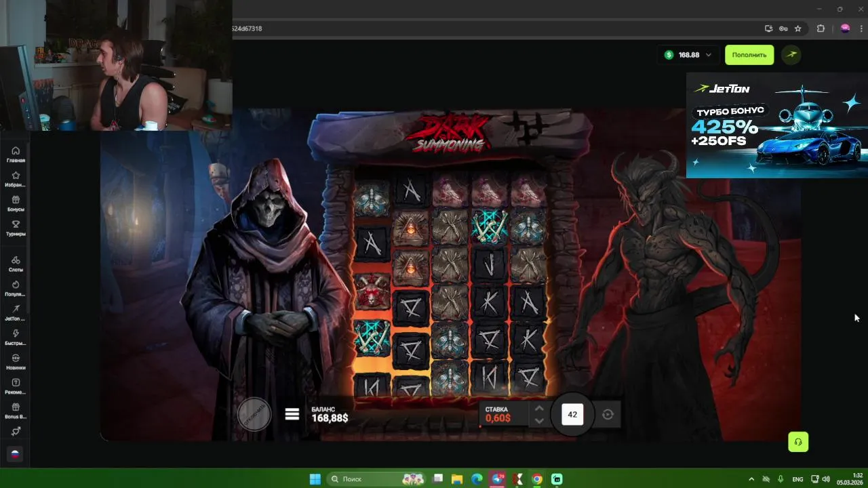Screen dimensions: 868x488
Task: Open Google Chrome from the taskbar
Action: tap(537, 479)
